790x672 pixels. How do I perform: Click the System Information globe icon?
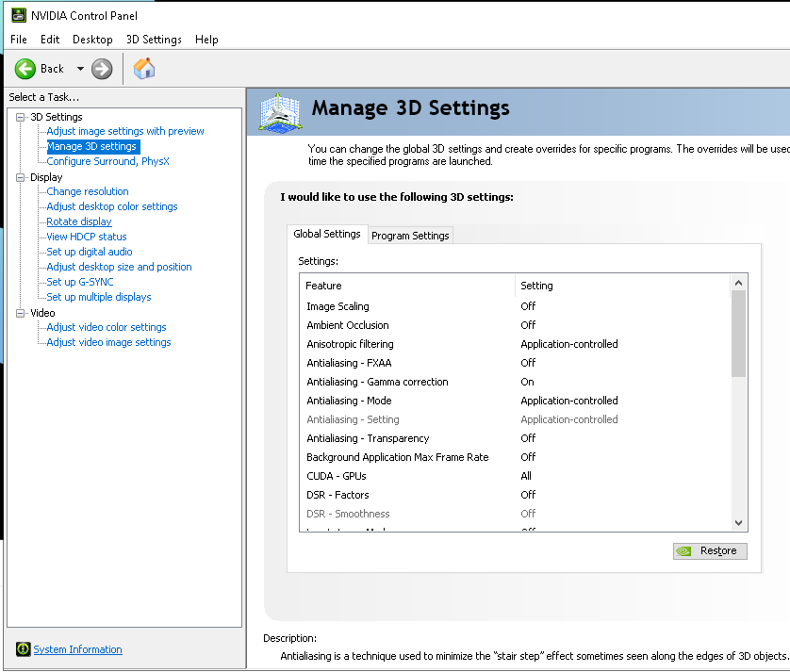coord(21,649)
